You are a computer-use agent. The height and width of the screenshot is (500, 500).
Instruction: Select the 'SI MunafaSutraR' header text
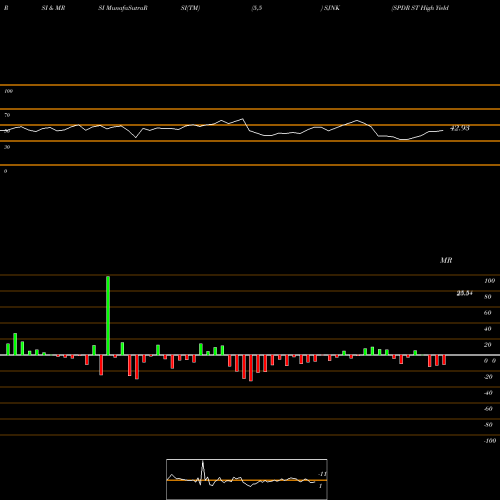click(123, 8)
